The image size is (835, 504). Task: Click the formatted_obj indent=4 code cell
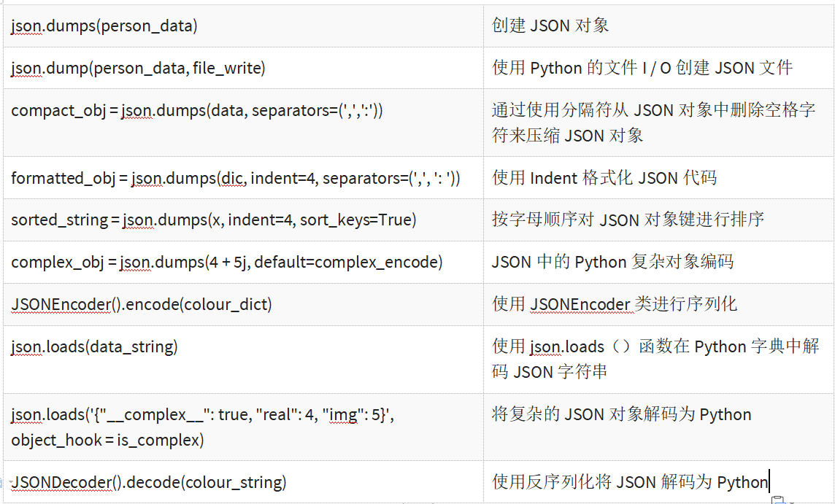click(235, 178)
